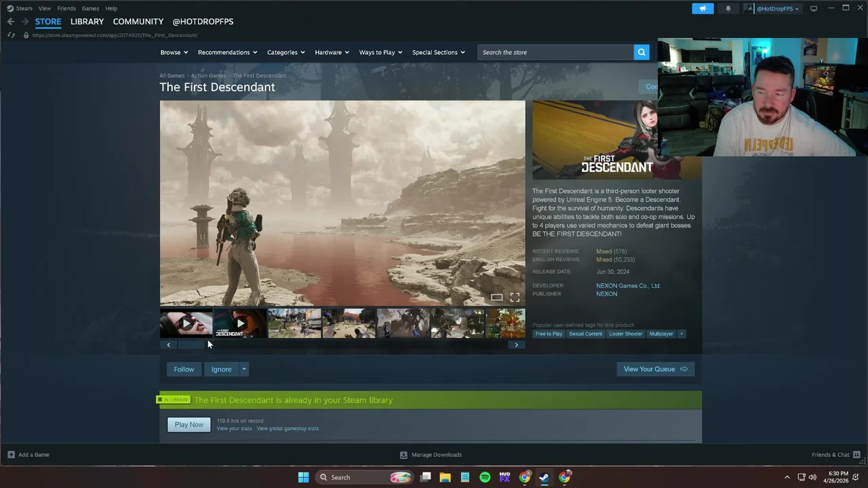Click the Add a Game plus icon
868x488 pixels.
pyautogui.click(x=11, y=455)
